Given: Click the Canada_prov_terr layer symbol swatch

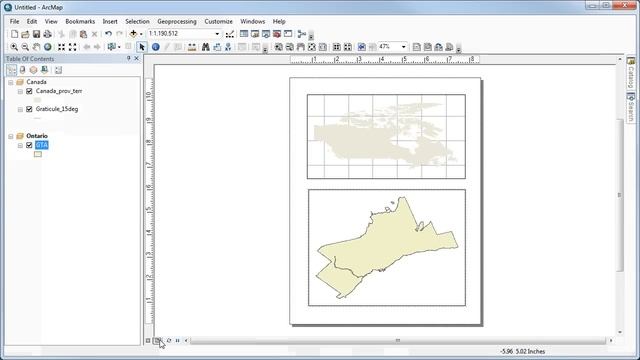Looking at the screenshot, I should [38, 100].
